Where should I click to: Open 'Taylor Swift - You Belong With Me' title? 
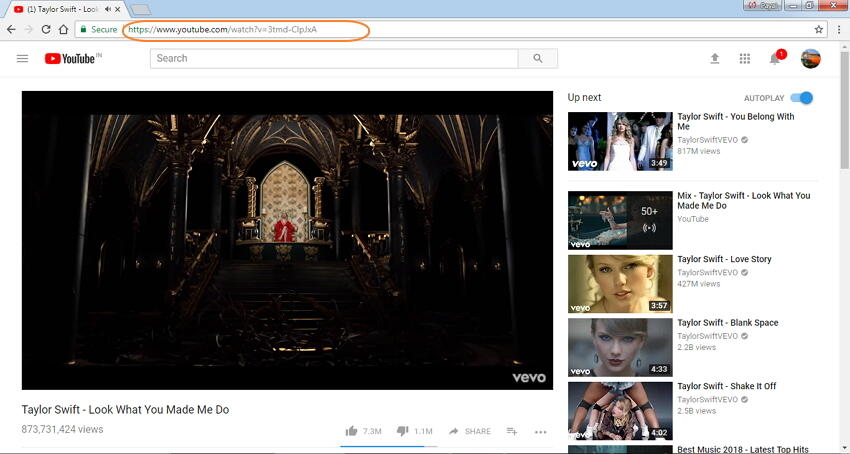pos(736,122)
